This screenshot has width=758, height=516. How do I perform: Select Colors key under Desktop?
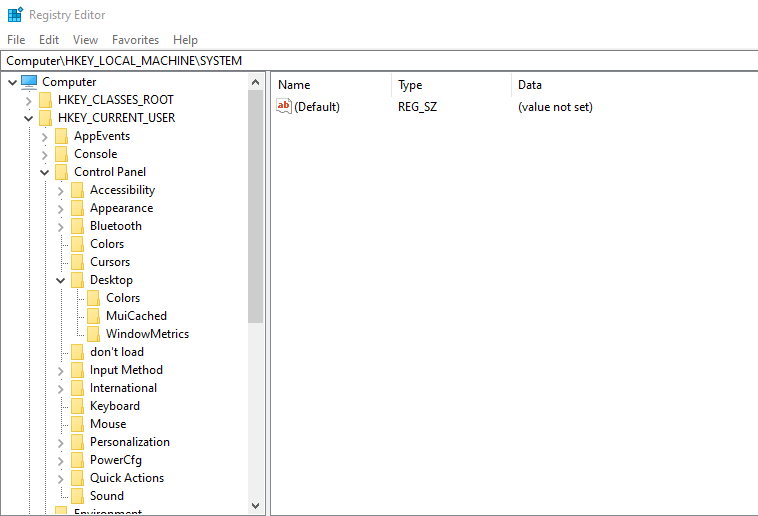click(x=123, y=298)
